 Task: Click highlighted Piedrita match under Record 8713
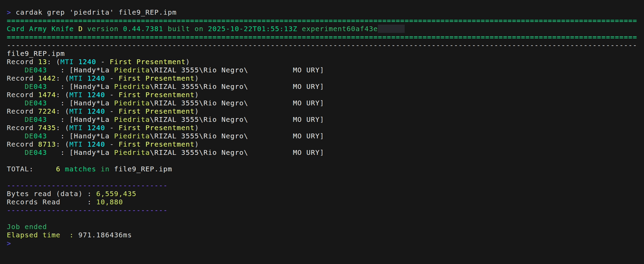coord(132,153)
